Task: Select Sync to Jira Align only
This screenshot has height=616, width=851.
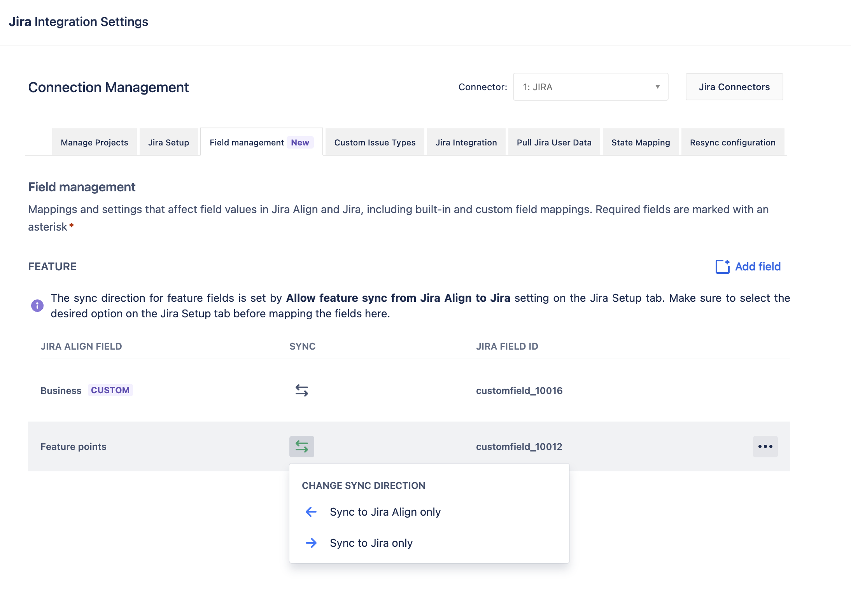Action: (x=385, y=512)
